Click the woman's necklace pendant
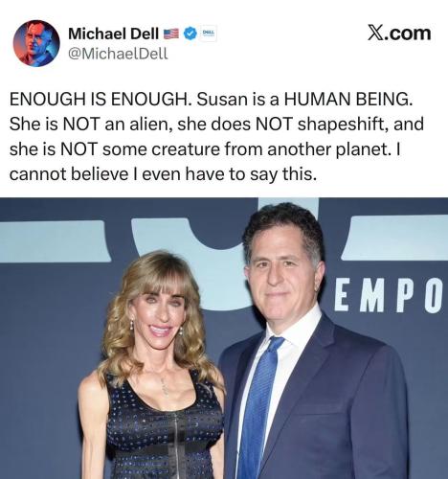The width and height of the screenshot is (448, 479). (x=164, y=387)
